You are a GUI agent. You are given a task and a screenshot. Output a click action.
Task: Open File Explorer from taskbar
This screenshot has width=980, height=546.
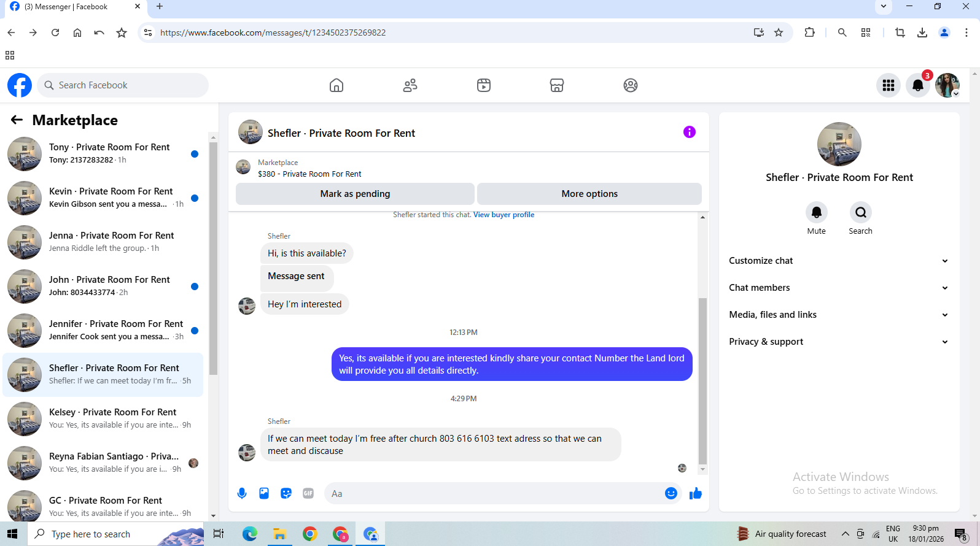click(279, 534)
